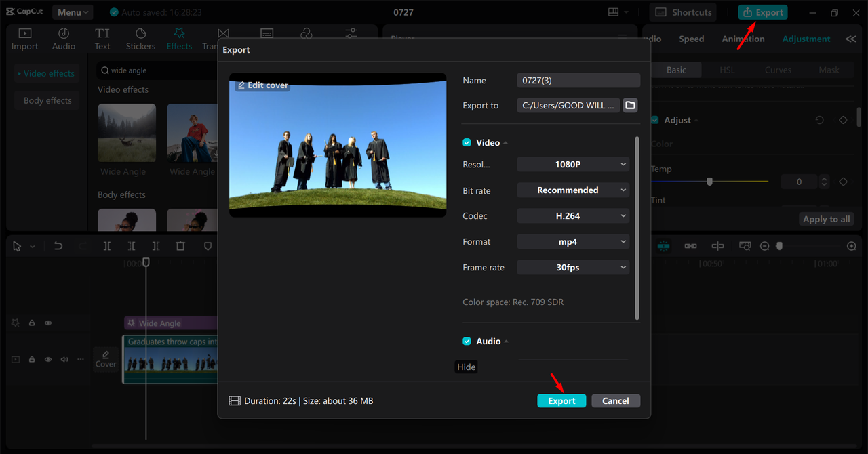Open the Audio library tab
This screenshot has height=454, width=868.
click(64, 39)
